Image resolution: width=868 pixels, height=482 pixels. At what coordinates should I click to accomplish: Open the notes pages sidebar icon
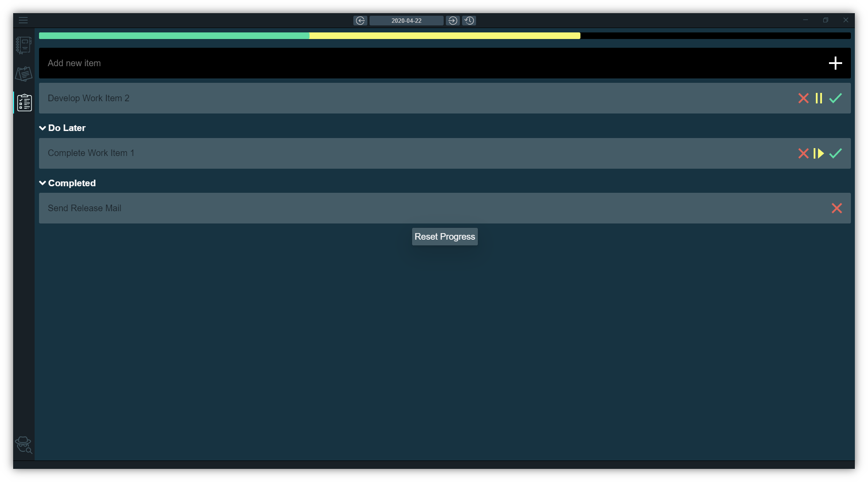24,74
